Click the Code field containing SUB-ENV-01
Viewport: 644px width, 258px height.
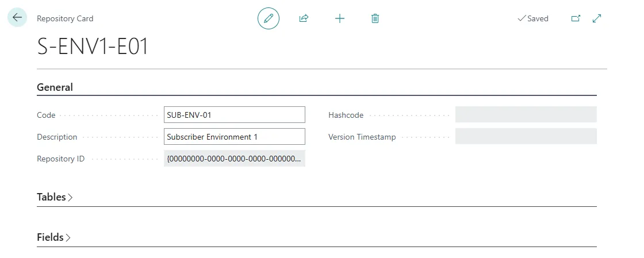click(234, 115)
